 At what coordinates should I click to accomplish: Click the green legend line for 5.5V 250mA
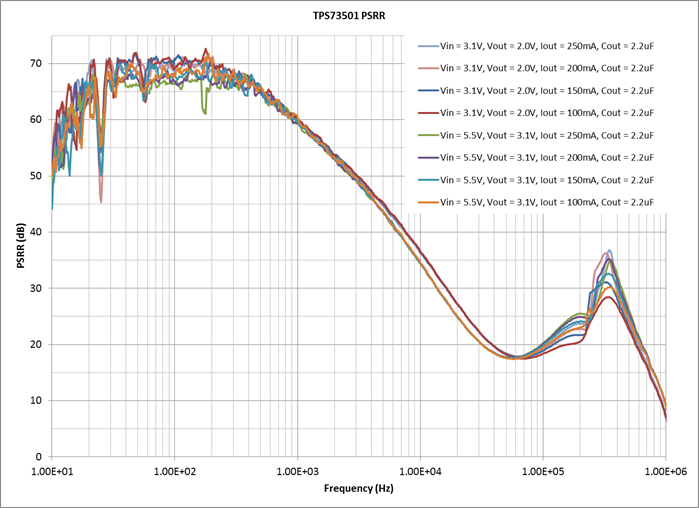[428, 135]
